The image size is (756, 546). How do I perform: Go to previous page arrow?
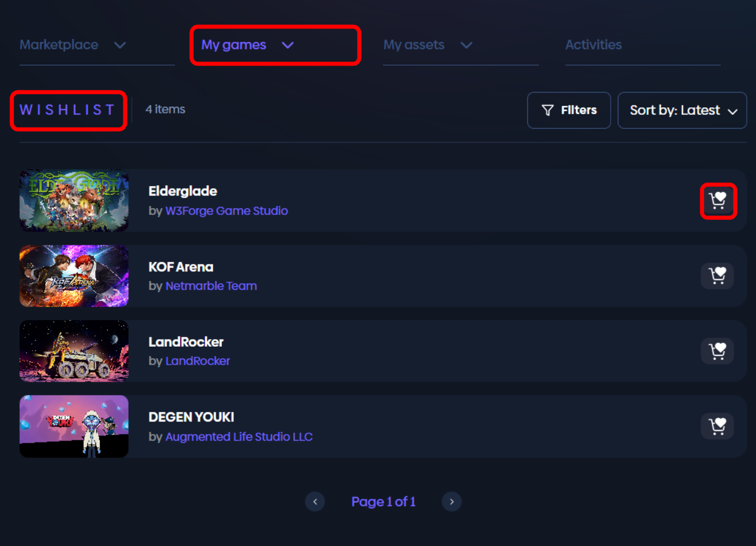315,502
